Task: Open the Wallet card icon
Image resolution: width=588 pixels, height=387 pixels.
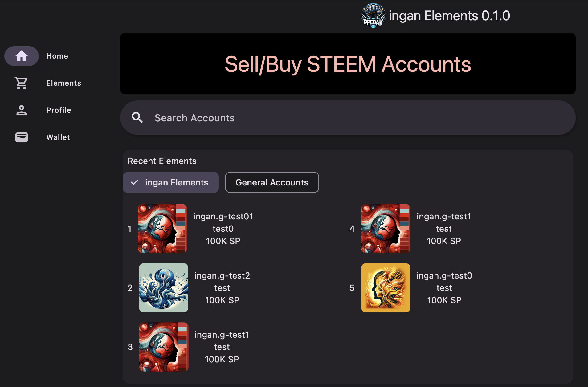Action: coord(22,137)
